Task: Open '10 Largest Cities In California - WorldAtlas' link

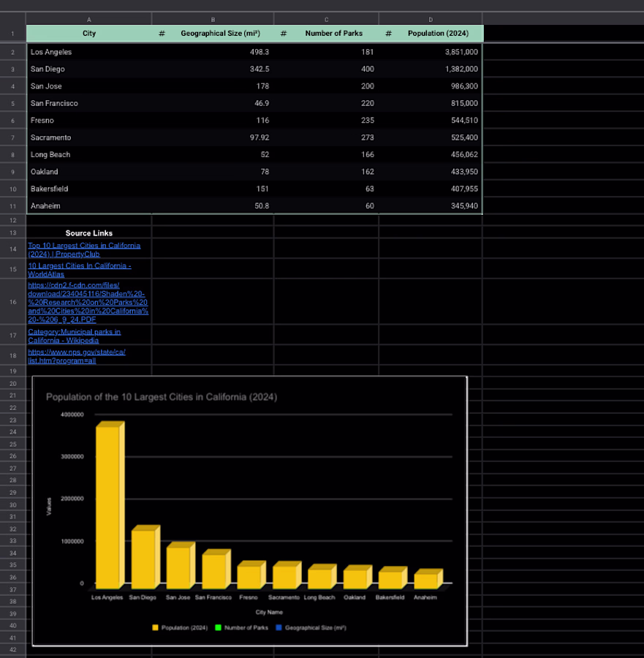Action: (79, 270)
